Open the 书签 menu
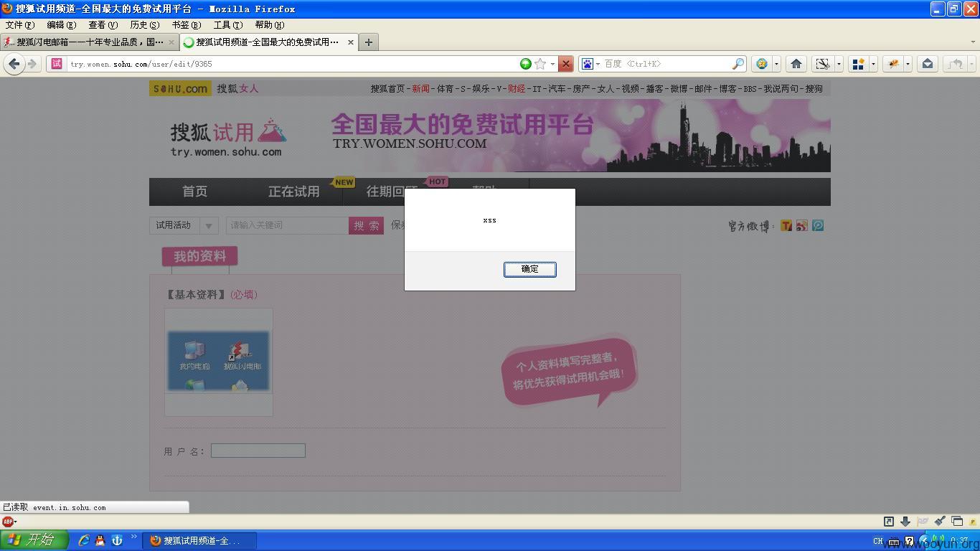The height and width of the screenshot is (551, 980). coord(186,24)
